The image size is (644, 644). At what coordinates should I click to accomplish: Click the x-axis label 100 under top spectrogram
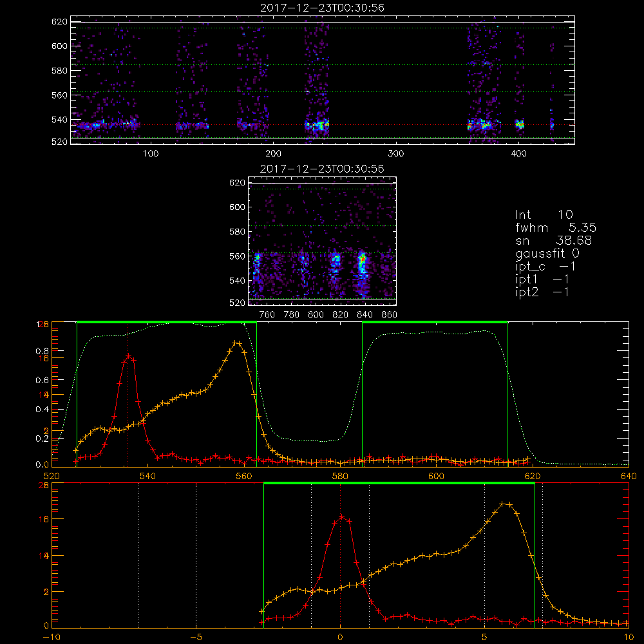151,154
